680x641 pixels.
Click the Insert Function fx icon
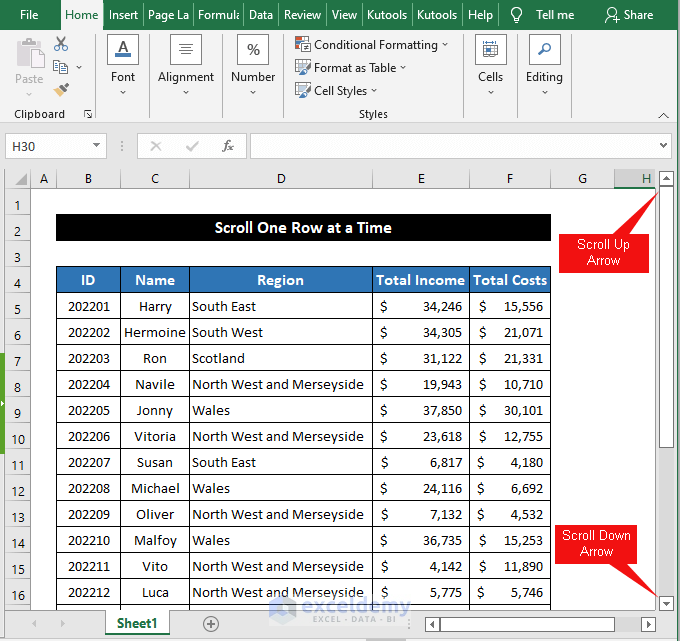pos(227,146)
